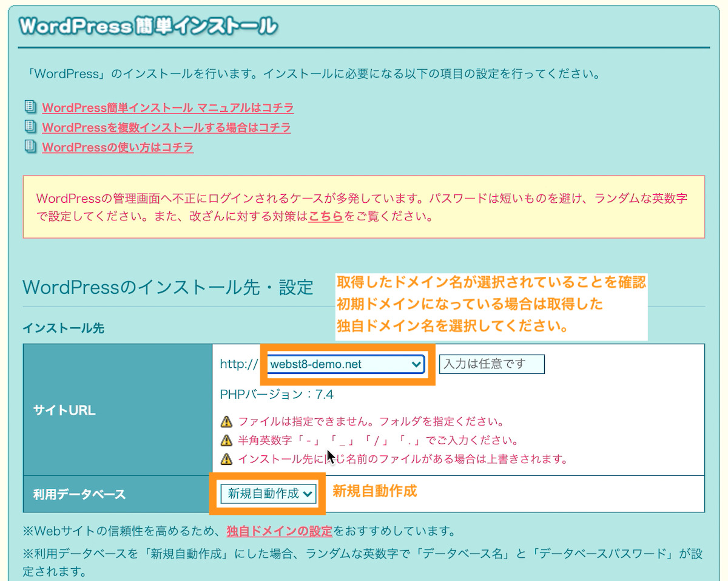This screenshot has width=728, height=581.
Task: Click the warning triangle beside the 半角英数字 input rule
Action: click(x=226, y=440)
